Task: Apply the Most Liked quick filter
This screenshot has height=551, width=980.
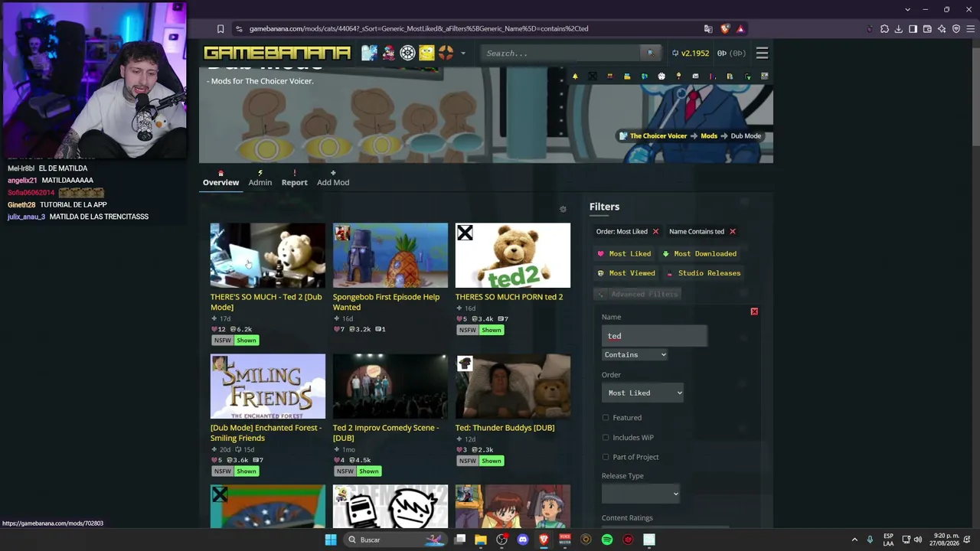Action: point(624,254)
